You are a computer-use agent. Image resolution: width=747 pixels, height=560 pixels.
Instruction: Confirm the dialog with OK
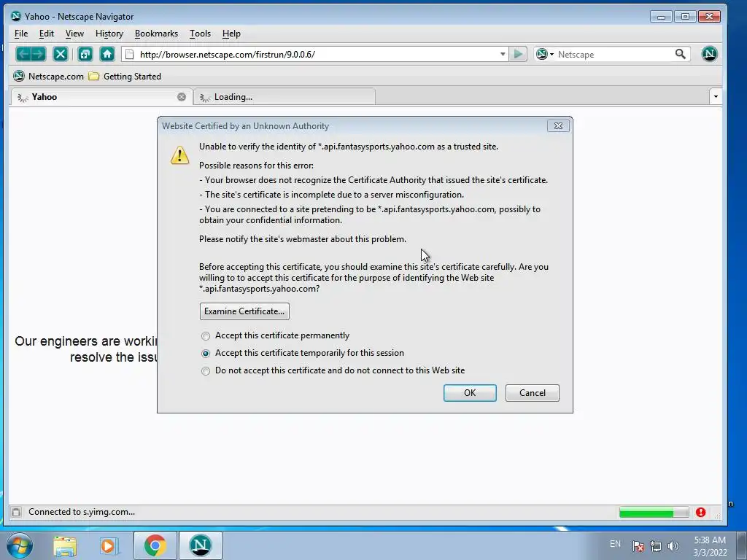click(x=470, y=393)
